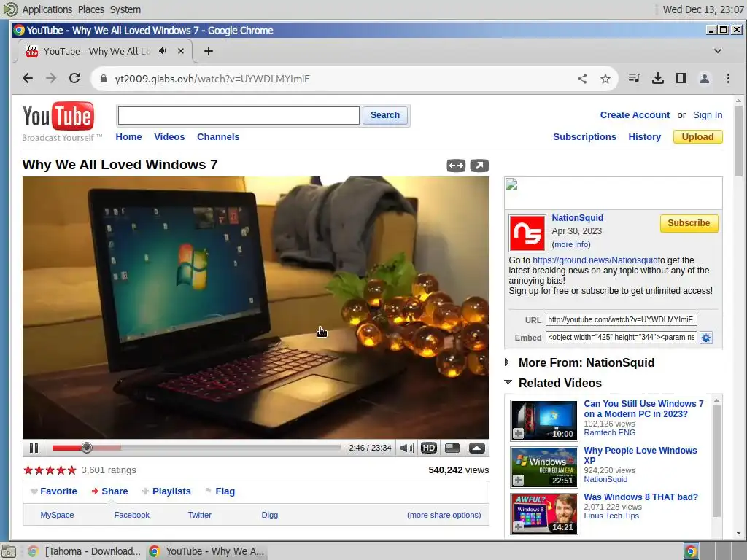Toggle HD quality in the player
Image resolution: width=747 pixels, height=560 pixels.
tap(429, 448)
